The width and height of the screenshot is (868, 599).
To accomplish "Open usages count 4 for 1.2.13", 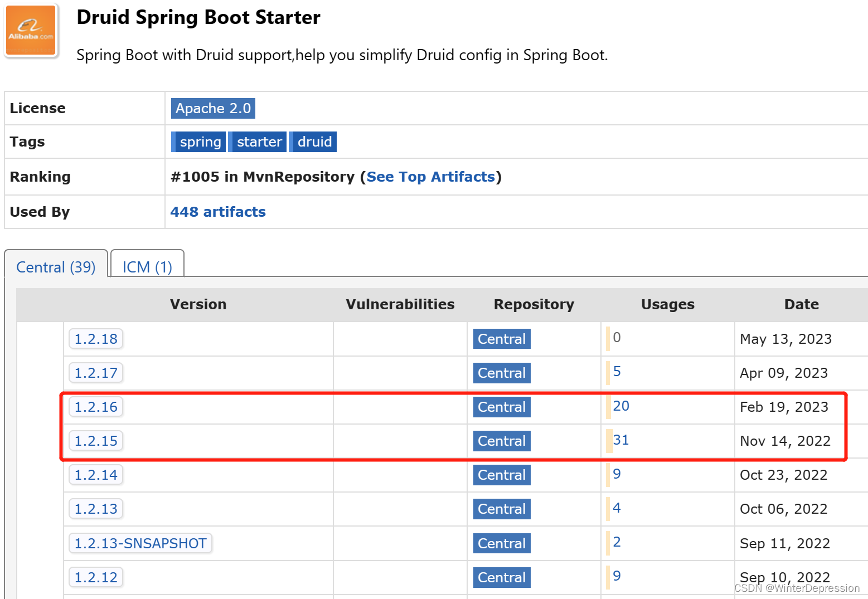I will 617,508.
